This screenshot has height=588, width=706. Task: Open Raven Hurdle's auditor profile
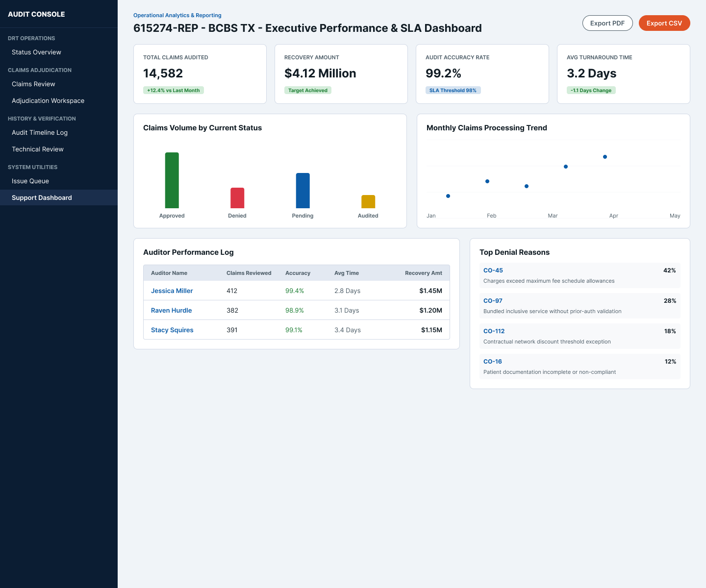171,311
